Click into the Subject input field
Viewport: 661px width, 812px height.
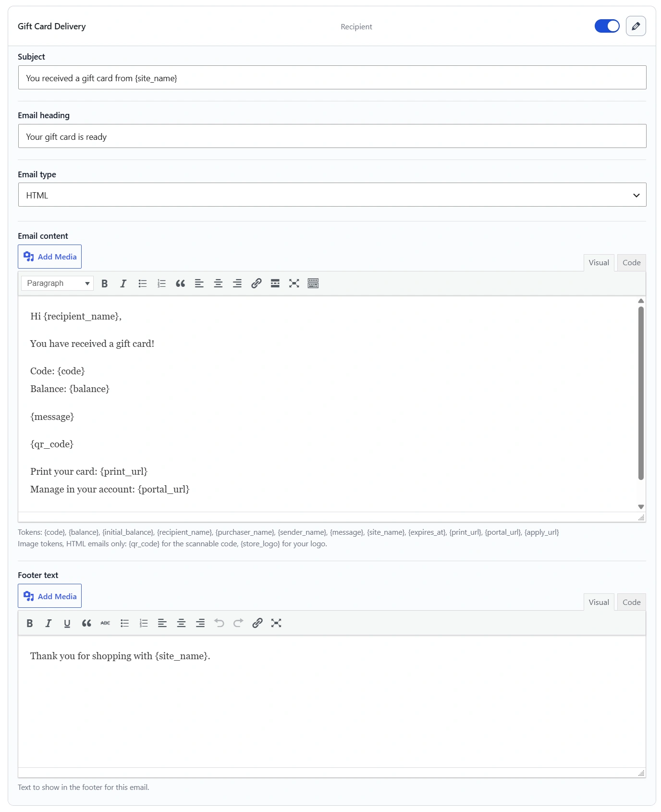(332, 77)
